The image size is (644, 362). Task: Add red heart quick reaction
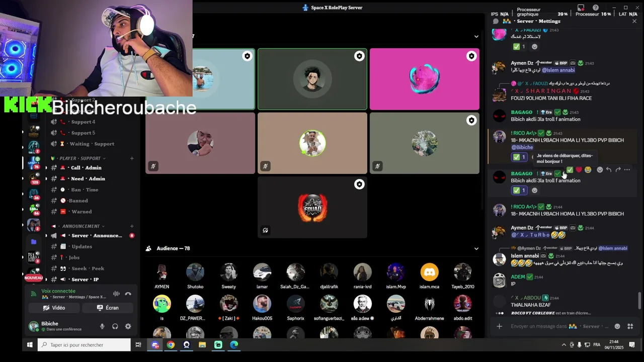tap(579, 170)
